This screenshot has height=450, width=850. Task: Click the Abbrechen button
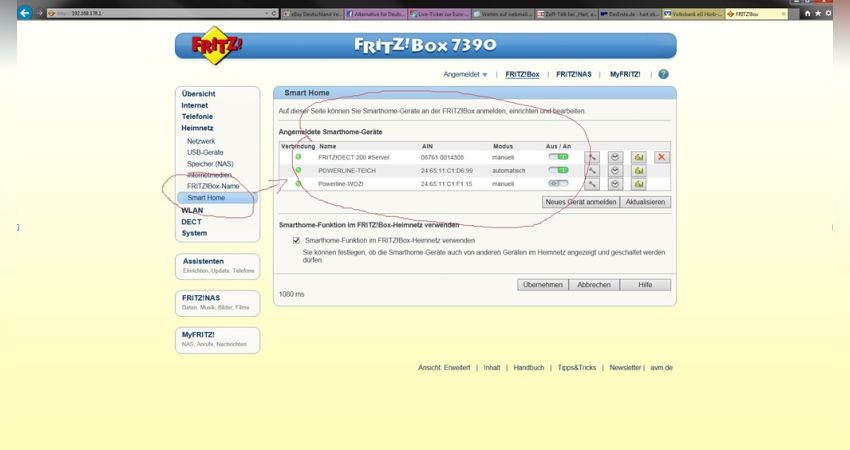(594, 285)
